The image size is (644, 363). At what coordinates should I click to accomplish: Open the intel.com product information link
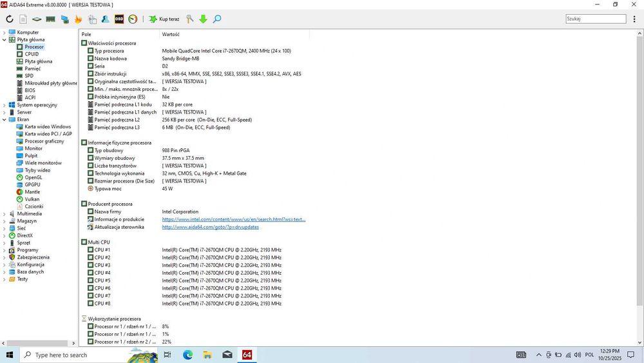click(x=234, y=219)
